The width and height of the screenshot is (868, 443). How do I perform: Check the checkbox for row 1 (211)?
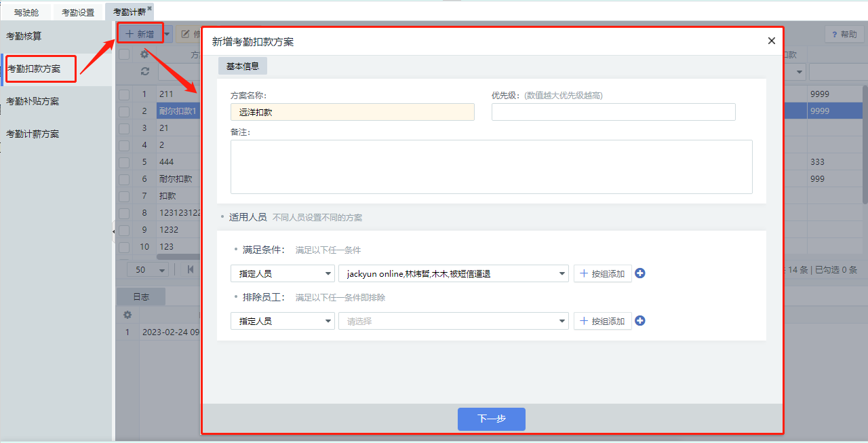tap(124, 94)
